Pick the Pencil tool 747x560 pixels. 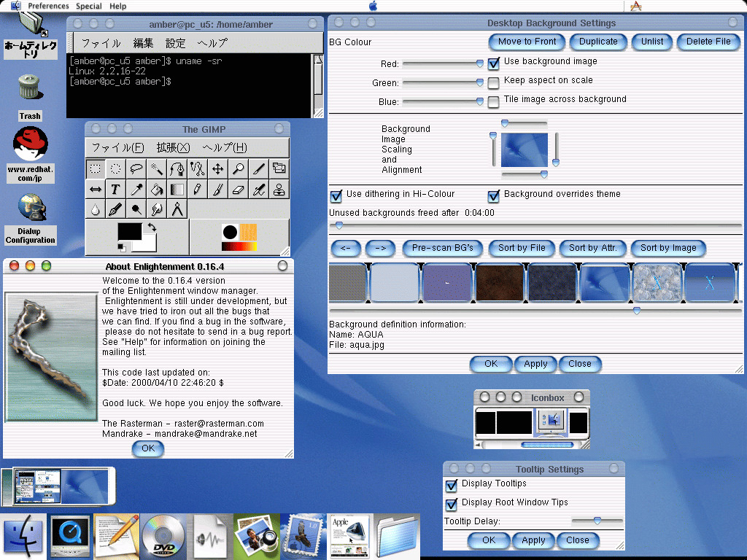[198, 189]
